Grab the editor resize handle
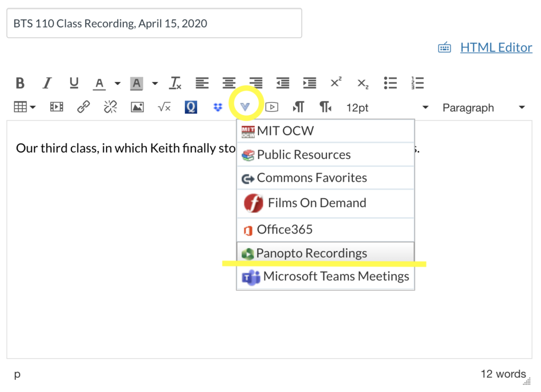Screen dimensions: 541x392 527,381
